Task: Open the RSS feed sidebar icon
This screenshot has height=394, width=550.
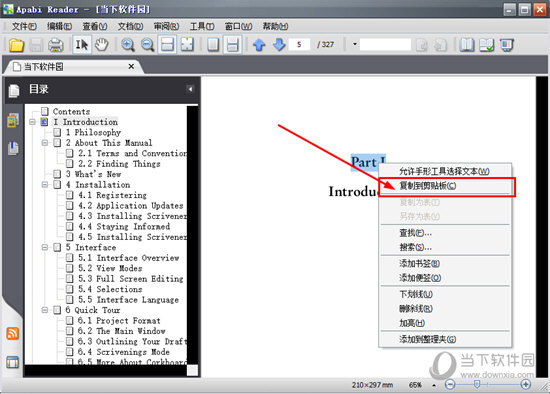Action: point(13,333)
